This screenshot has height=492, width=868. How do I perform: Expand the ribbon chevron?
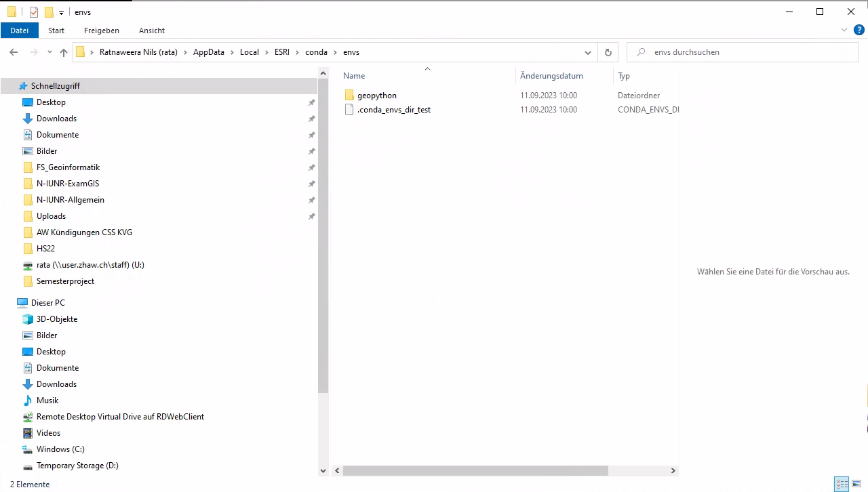(x=844, y=30)
